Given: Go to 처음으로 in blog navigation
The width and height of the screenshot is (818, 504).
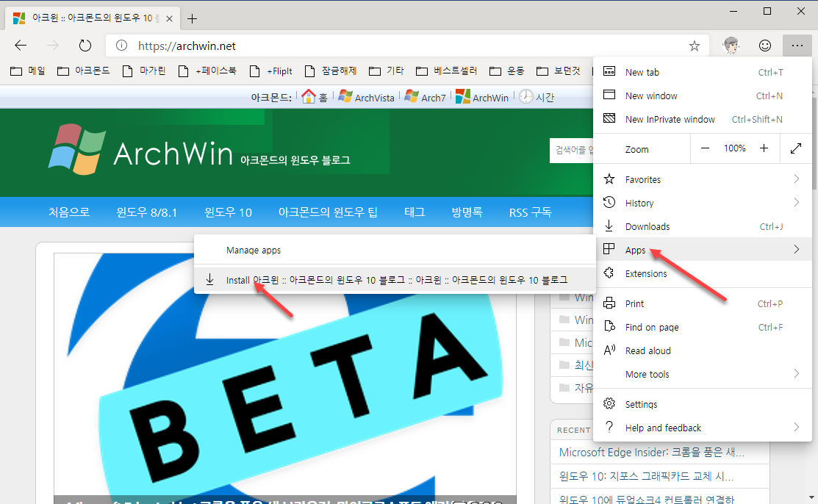Looking at the screenshot, I should [x=69, y=212].
